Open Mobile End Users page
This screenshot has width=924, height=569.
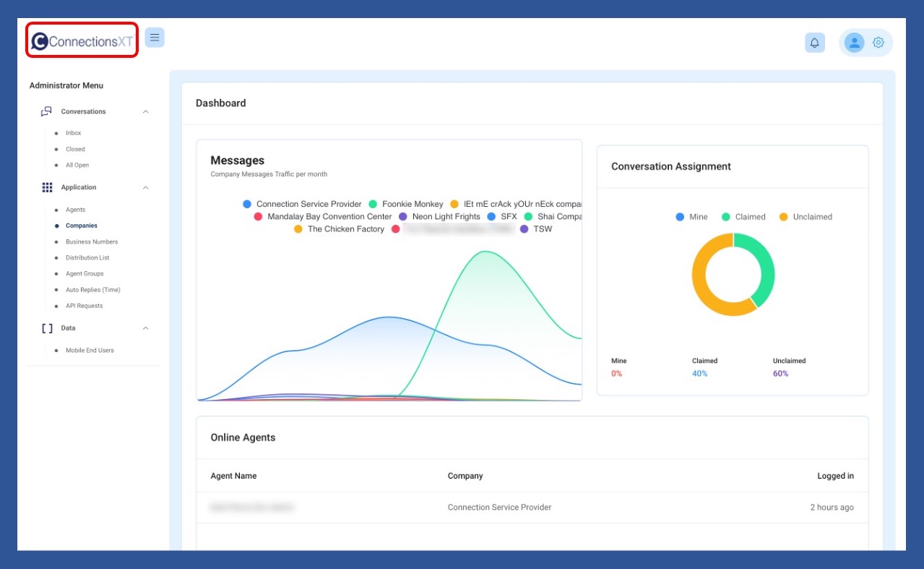coord(90,351)
